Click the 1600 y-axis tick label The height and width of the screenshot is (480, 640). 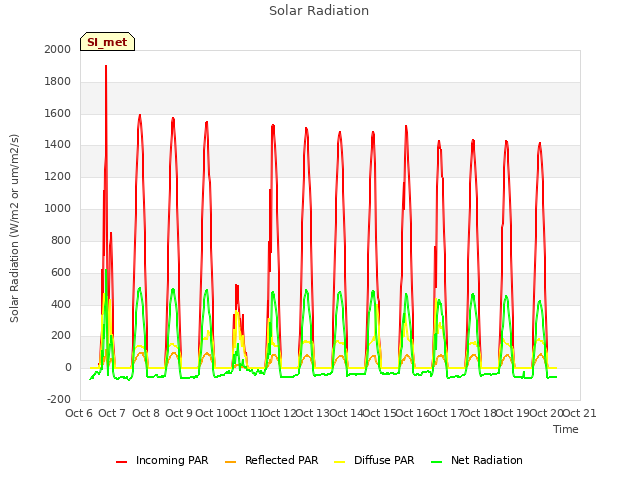(x=58, y=113)
